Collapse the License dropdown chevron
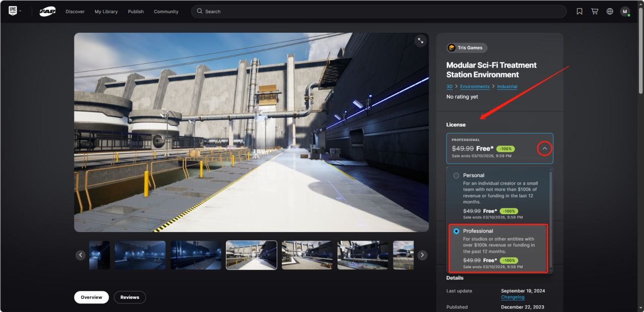Image resolution: width=644 pixels, height=312 pixels. coord(544,148)
